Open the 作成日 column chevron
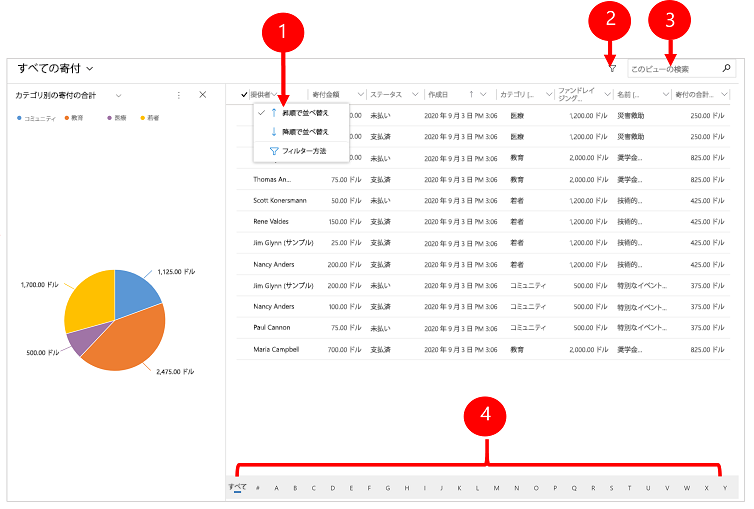This screenshot has height=509, width=754. coord(483,94)
